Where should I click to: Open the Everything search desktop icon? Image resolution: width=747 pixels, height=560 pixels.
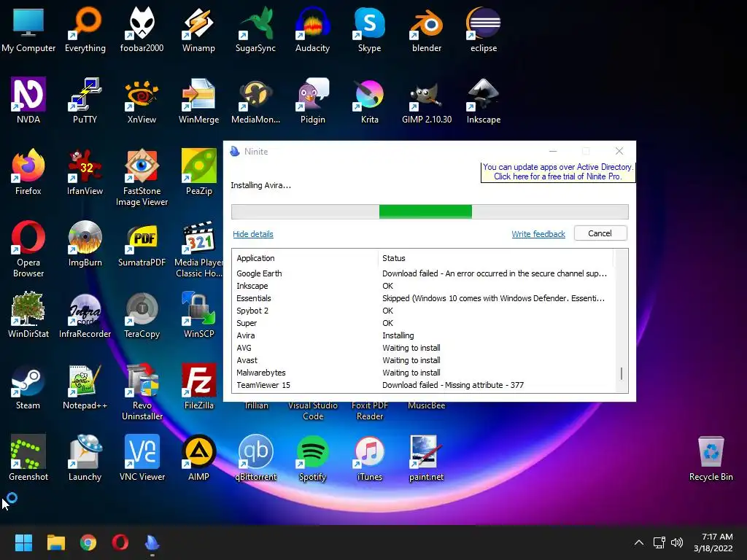click(x=85, y=28)
